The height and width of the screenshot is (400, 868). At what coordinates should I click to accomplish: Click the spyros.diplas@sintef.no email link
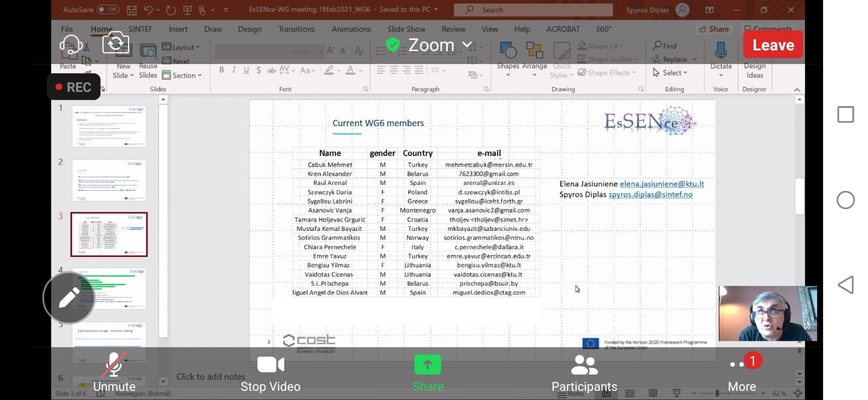coord(650,195)
